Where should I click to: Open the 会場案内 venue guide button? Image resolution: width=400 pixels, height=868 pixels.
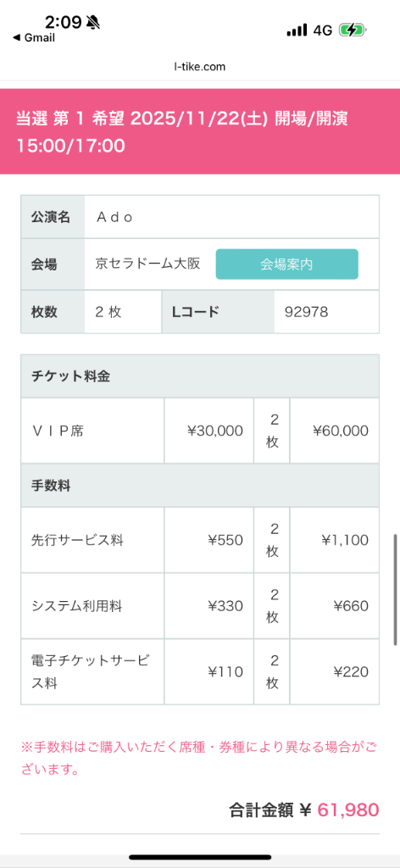tap(286, 264)
